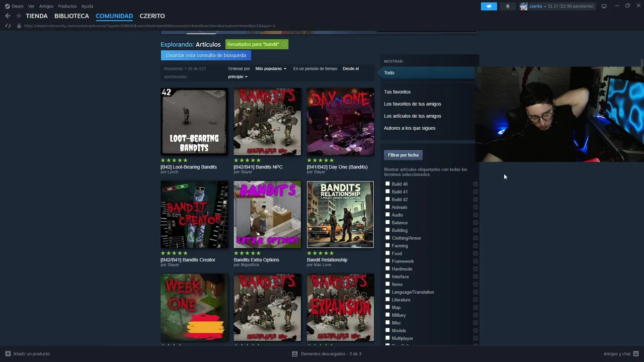Screen dimensions: 644x362
Task: Open the Ayuda menu
Action: pos(87,6)
